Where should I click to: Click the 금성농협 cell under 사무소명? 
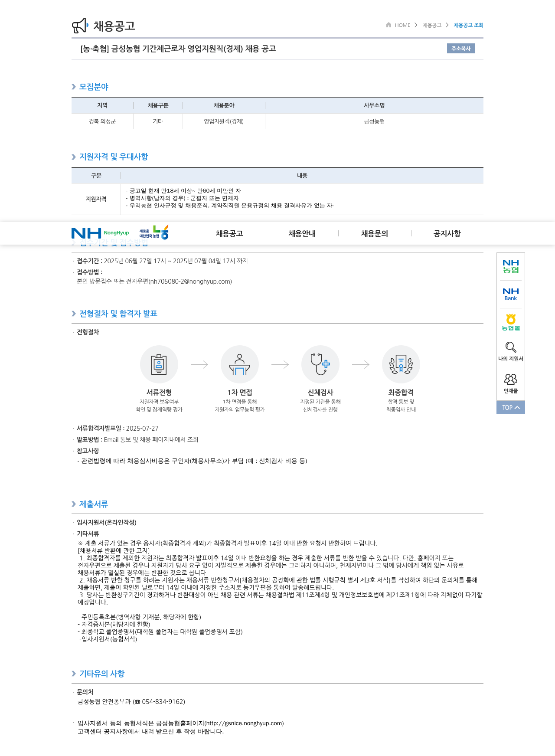click(374, 121)
